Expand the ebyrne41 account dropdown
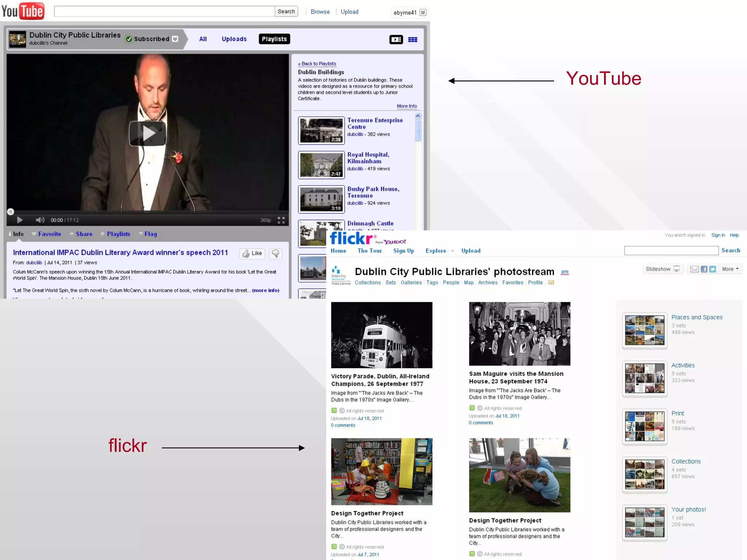The width and height of the screenshot is (747, 560). [423, 12]
